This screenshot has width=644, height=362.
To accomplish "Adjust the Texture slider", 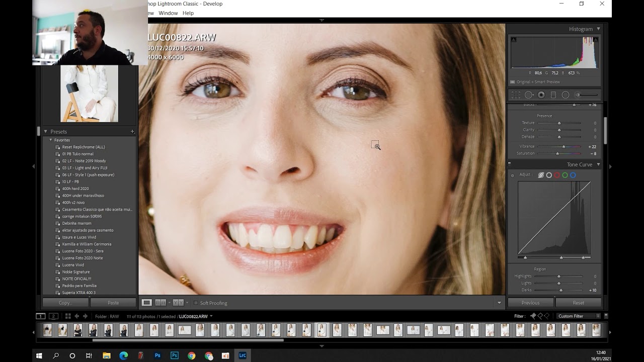I will coord(559,123).
